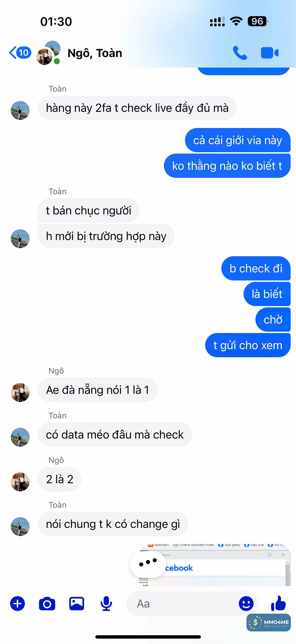Screen dimensions: 296x644
Task: Tap the MMO4ME watermark logo
Action: pyautogui.click(x=269, y=622)
